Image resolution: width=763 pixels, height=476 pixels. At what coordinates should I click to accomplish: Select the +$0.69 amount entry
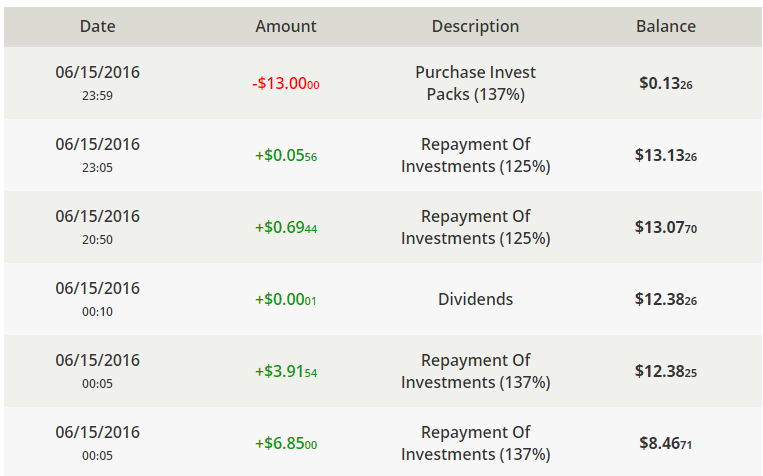point(286,228)
